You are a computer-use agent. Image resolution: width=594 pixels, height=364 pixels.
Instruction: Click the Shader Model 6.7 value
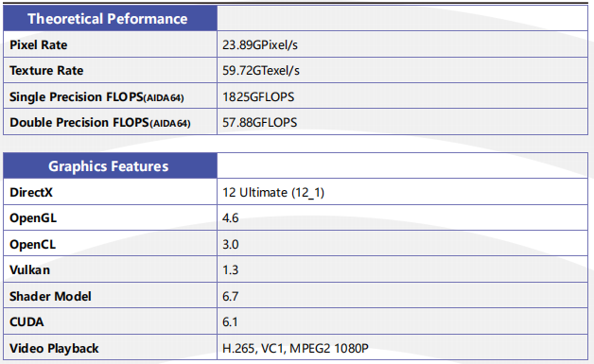[231, 296]
